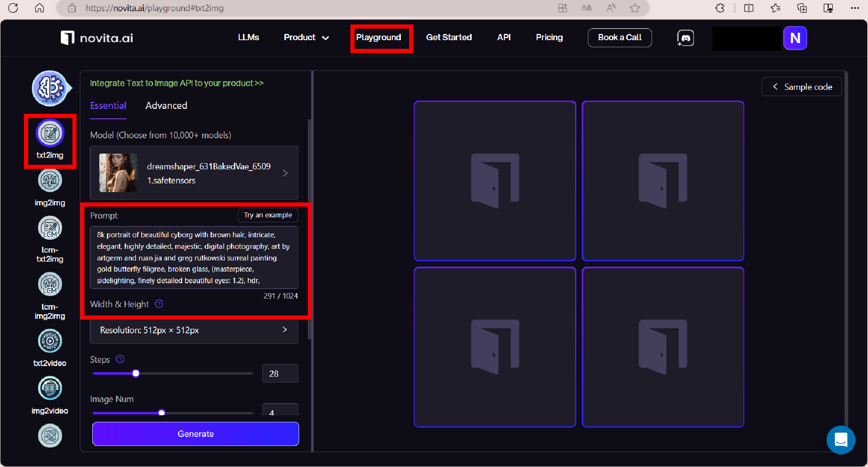This screenshot has width=868, height=467.
Task: Click inside the Prompt text area
Action: (x=194, y=257)
